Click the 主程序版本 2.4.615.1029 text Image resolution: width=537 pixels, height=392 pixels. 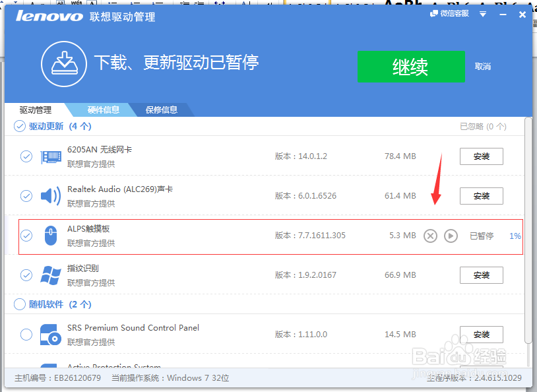tap(474, 378)
